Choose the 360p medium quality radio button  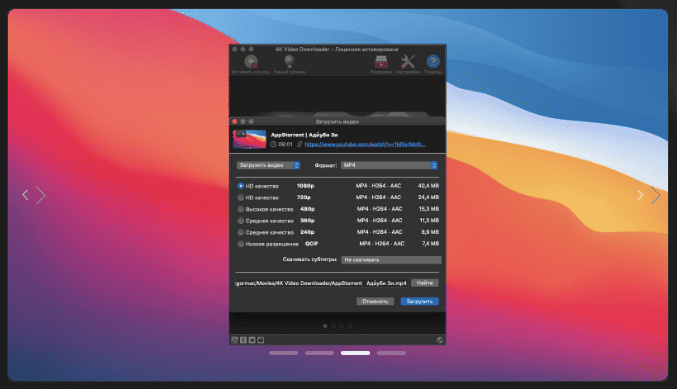240,221
